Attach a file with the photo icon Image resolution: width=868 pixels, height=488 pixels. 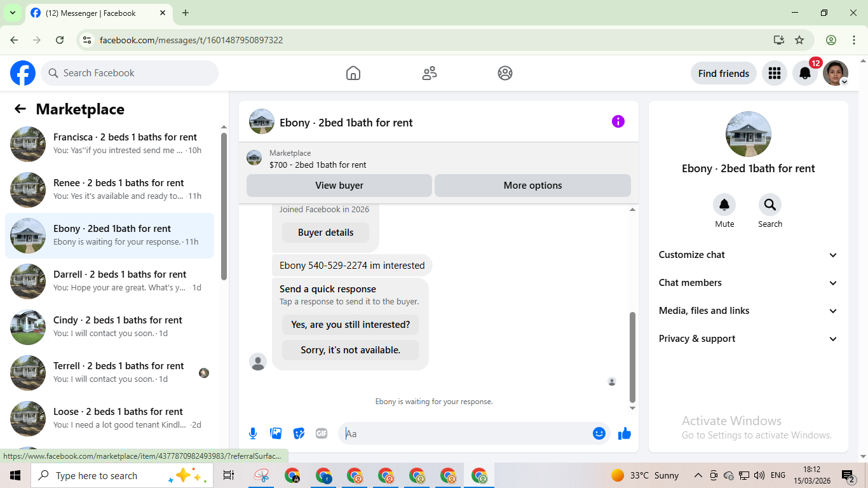tap(276, 433)
